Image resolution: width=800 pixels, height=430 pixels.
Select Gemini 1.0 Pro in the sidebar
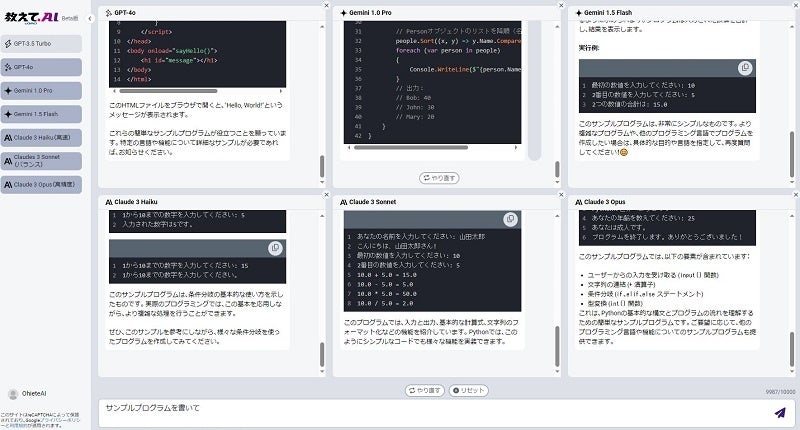[x=41, y=91]
